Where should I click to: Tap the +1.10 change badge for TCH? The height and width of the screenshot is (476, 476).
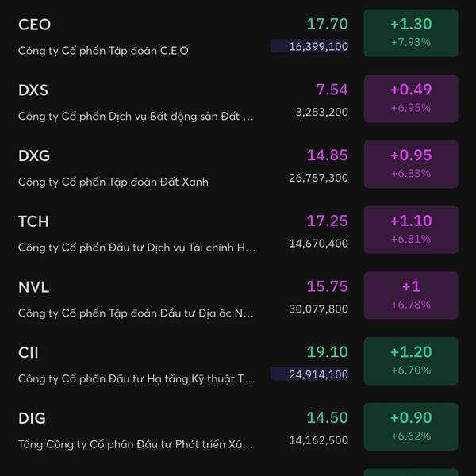coord(410,230)
